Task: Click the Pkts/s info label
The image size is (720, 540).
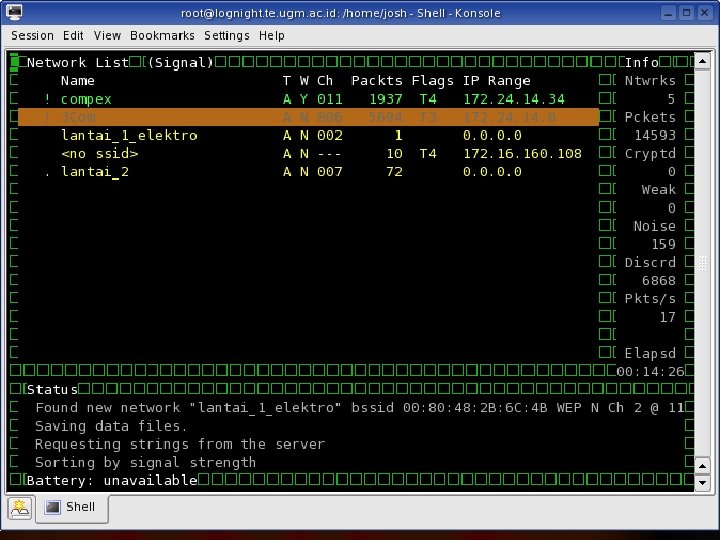Action: (x=650, y=299)
